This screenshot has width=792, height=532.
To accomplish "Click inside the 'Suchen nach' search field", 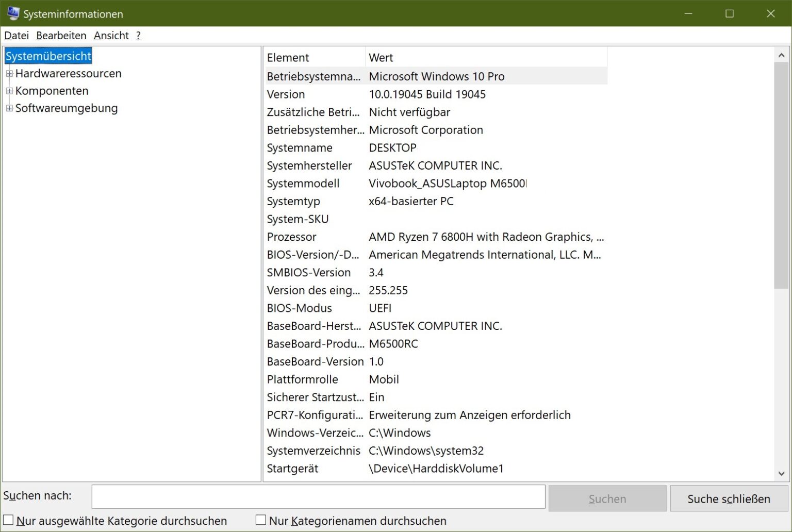I will [x=319, y=496].
